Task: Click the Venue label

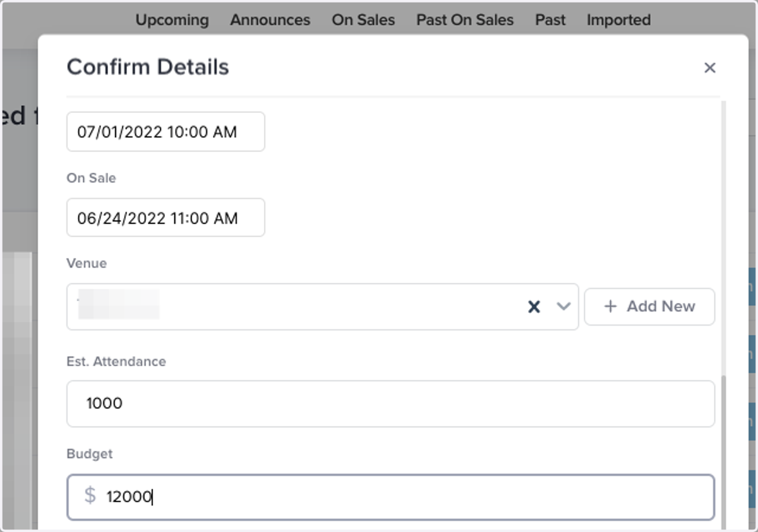Action: click(87, 263)
